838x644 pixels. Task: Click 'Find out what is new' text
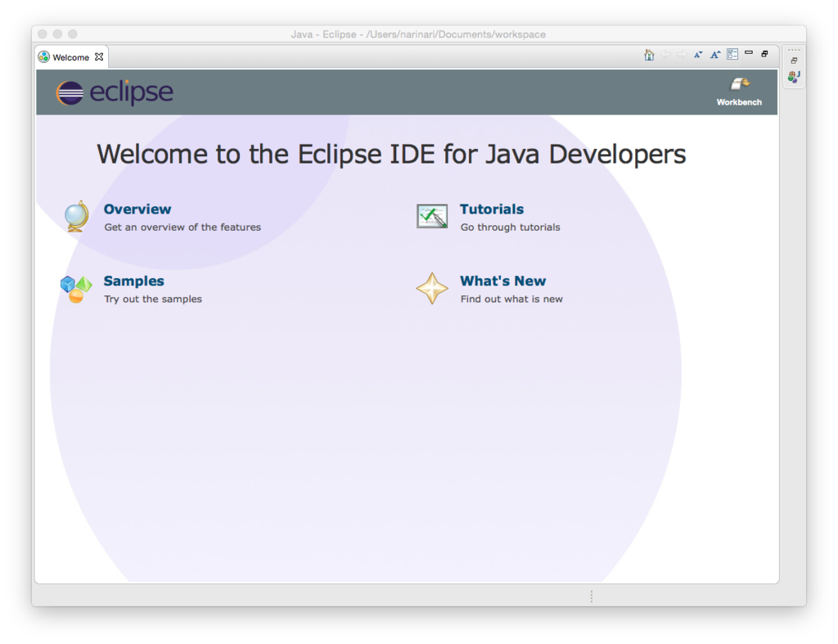click(x=511, y=299)
